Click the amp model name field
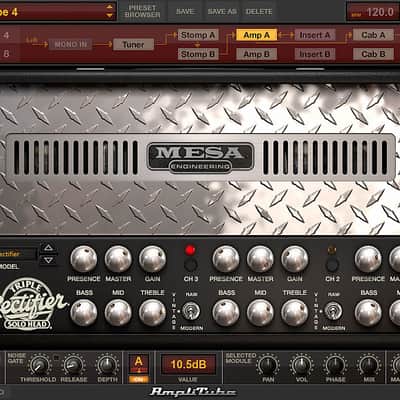The image size is (400, 400). tap(18, 254)
